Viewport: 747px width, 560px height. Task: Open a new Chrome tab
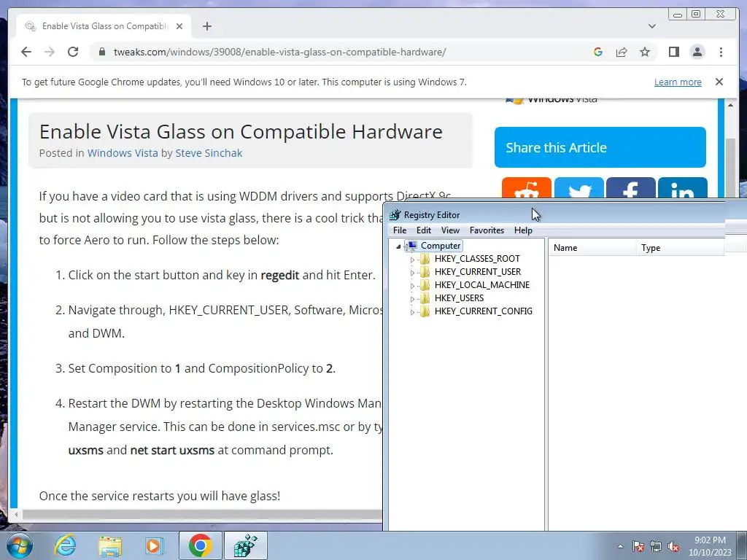(x=206, y=26)
